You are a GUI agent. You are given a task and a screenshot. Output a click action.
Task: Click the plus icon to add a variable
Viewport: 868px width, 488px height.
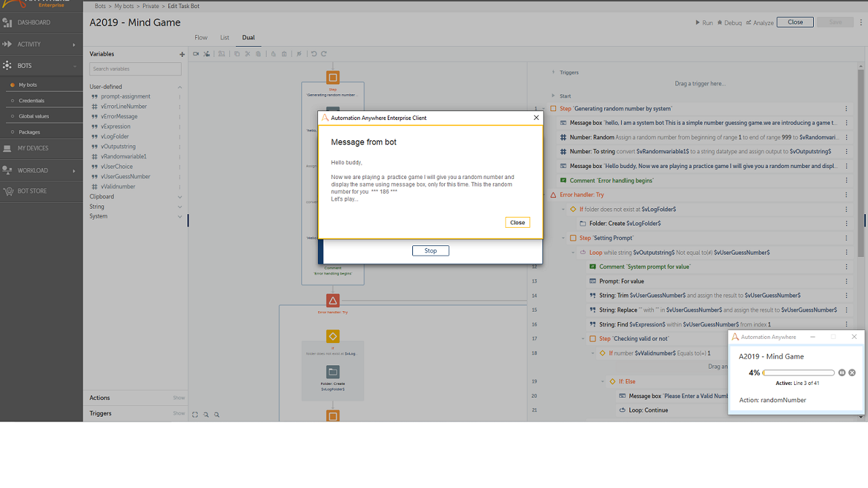click(182, 54)
